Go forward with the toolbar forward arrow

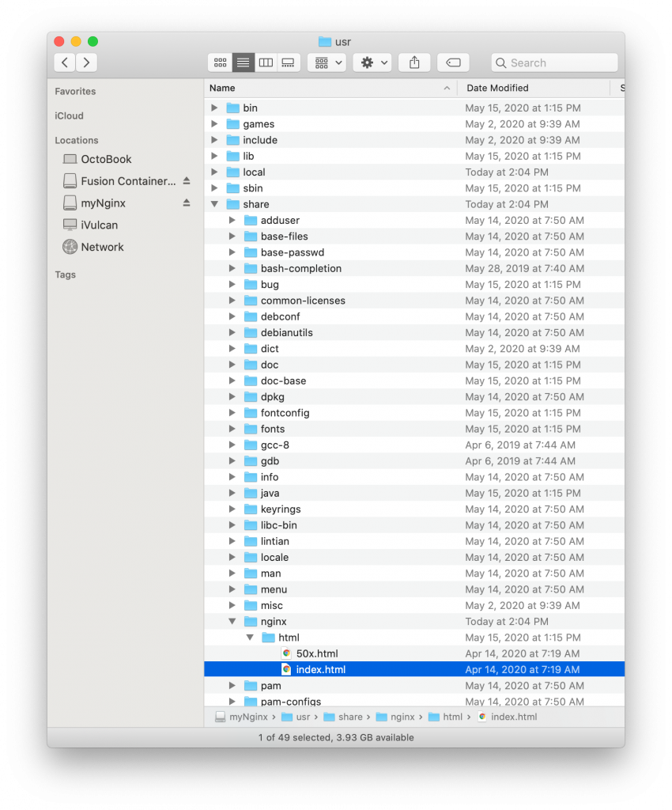tap(87, 62)
